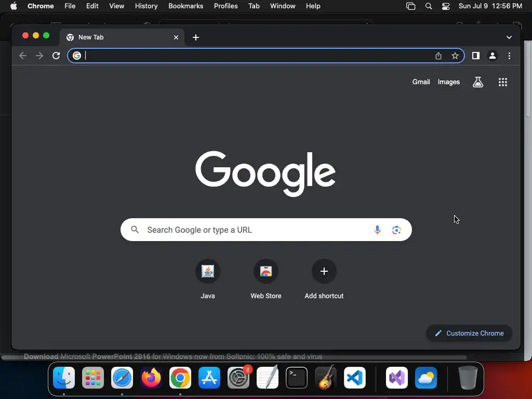Open the Bookmarks menu

click(x=186, y=6)
